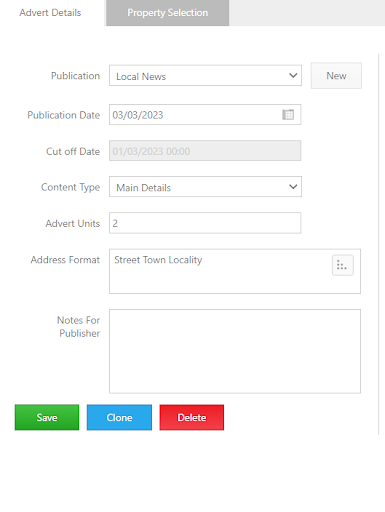The width and height of the screenshot is (385, 512).
Task: Switch to the Advert Details tab
Action: coord(50,13)
